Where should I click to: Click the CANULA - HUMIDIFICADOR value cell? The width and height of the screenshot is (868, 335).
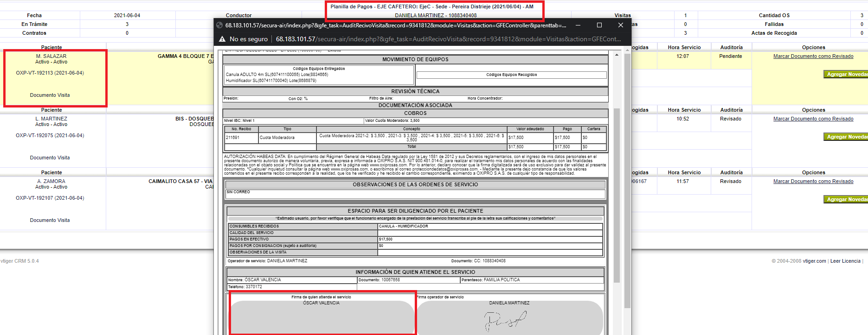click(x=490, y=227)
